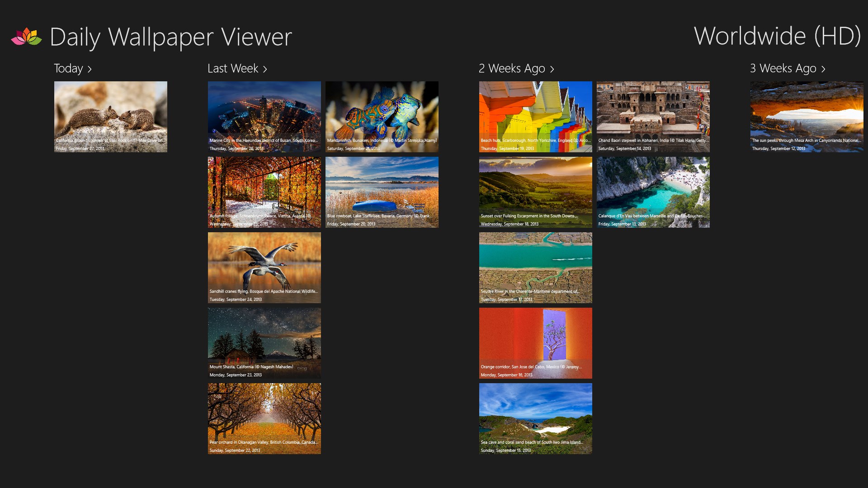
Task: Expand the Last Week section chevron
Action: coord(265,69)
